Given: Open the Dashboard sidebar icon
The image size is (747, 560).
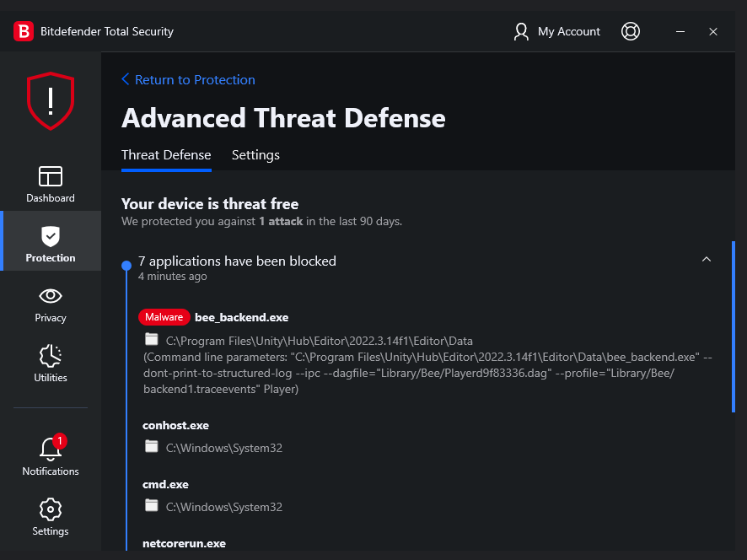Looking at the screenshot, I should [x=51, y=176].
